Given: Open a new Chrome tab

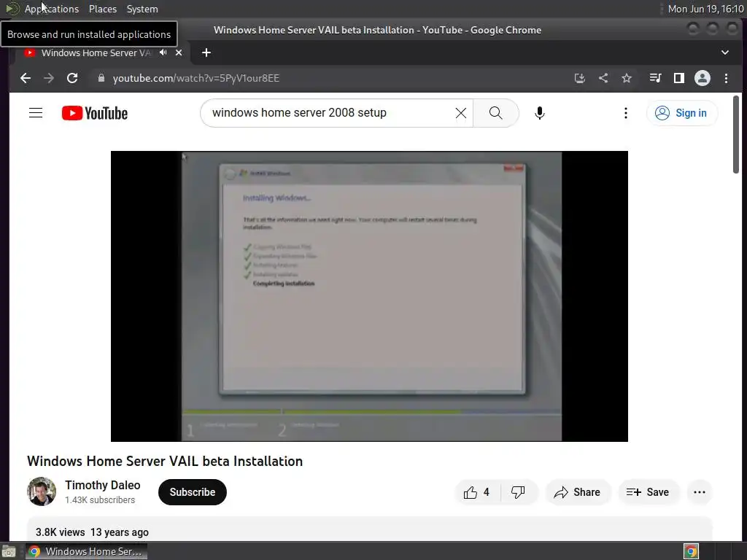Looking at the screenshot, I should (x=206, y=52).
